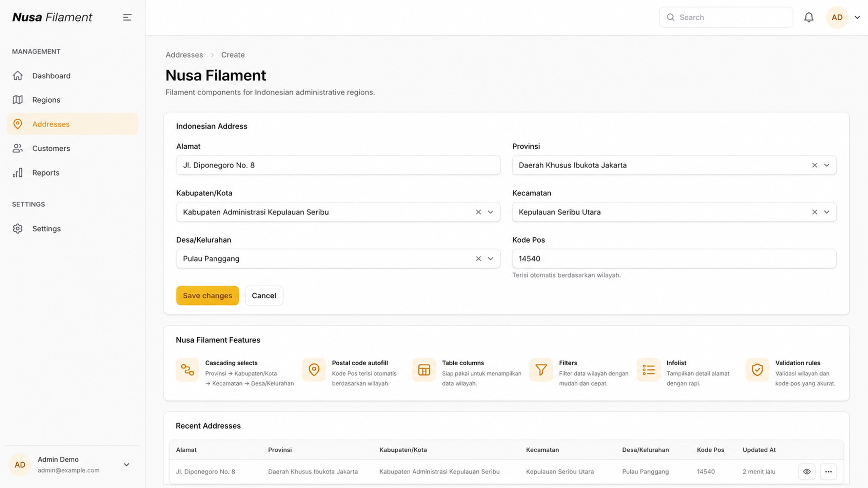Click the Settings gear icon

[18, 228]
